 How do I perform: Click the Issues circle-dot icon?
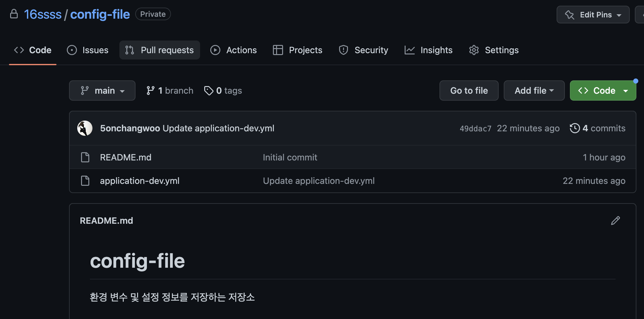pos(72,50)
